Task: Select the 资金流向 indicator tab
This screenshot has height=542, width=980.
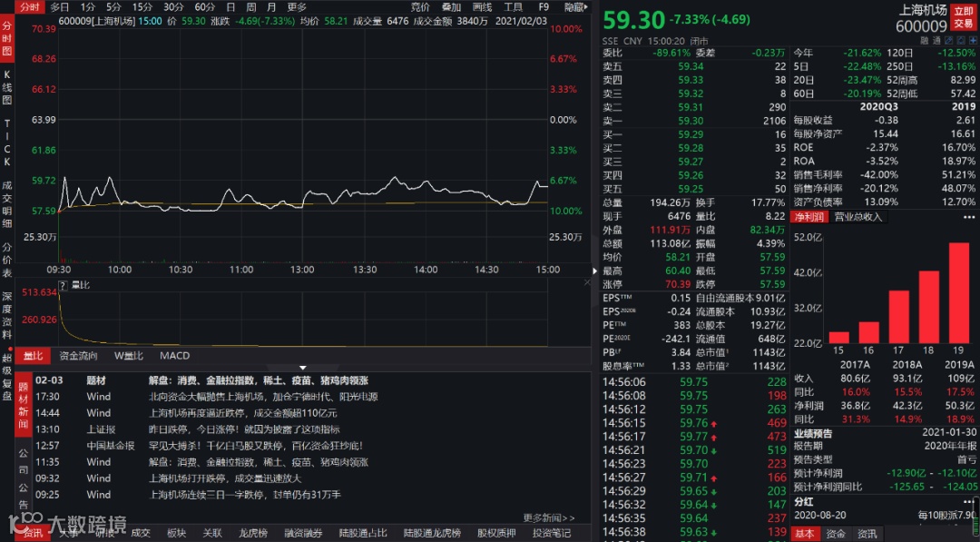Action: 78,356
